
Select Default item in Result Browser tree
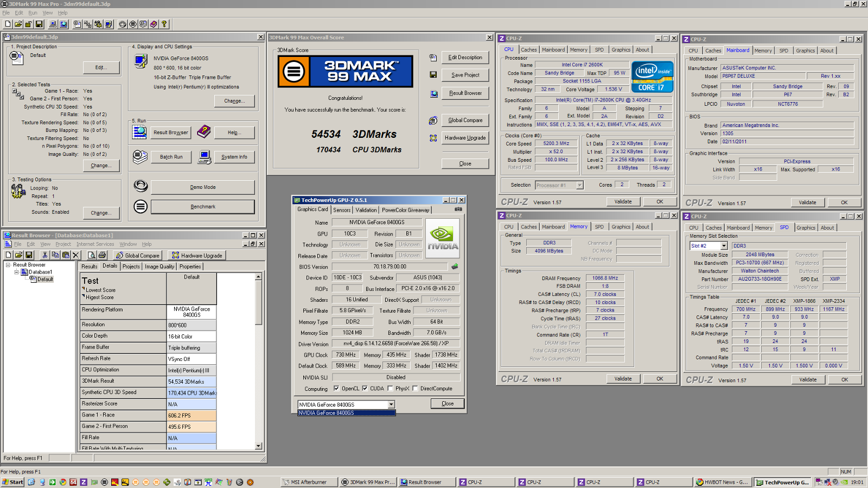(x=45, y=279)
